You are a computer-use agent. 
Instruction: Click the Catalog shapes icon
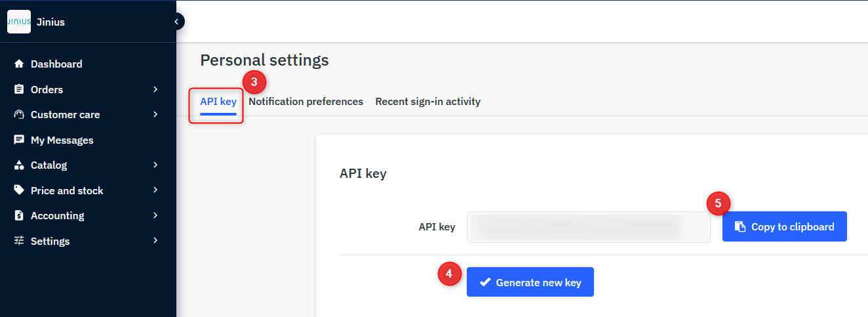point(19,165)
